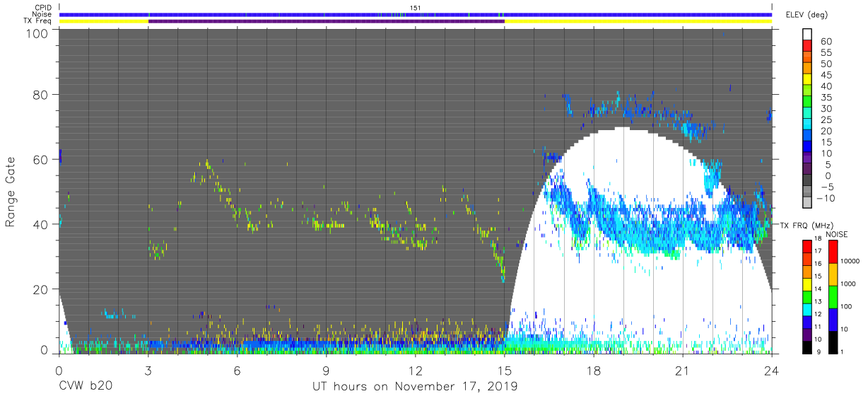Click the purple segment of the TX Freq bar
Viewport: 868px width, 401px height.
tap(326, 21)
